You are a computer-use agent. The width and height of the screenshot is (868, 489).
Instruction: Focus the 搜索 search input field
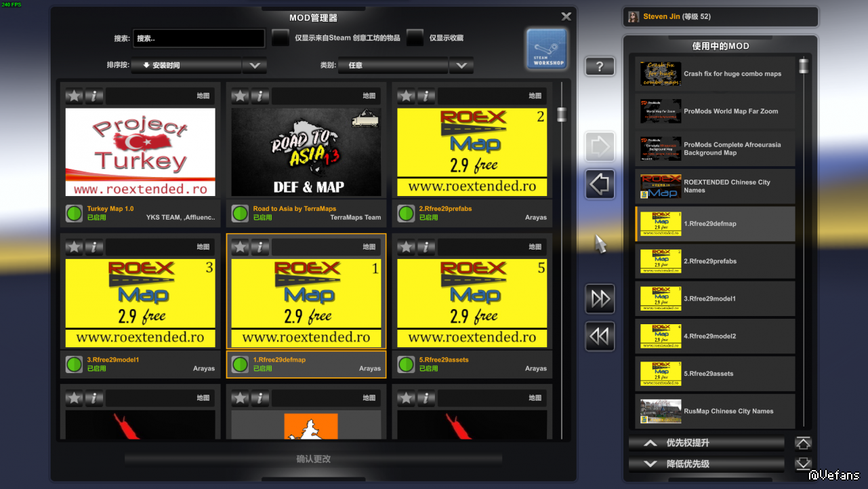point(199,38)
